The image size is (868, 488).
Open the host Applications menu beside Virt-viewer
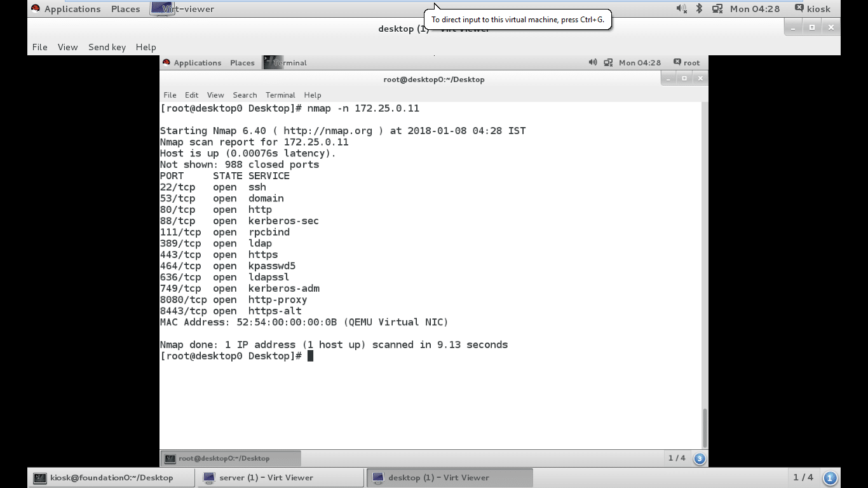tap(65, 9)
